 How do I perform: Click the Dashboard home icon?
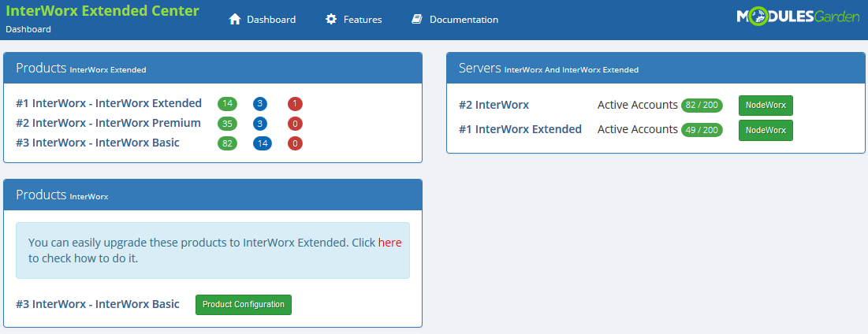[235, 20]
